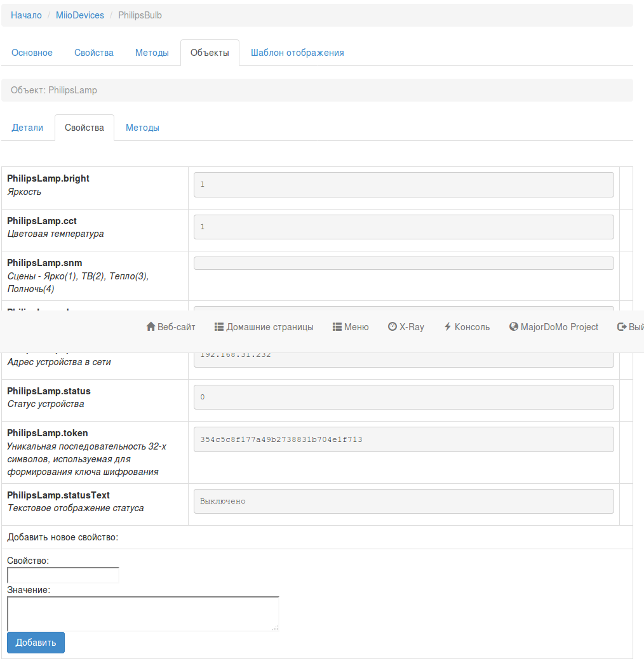
Task: Click the lightning bolt Консоль icon
Action: coord(448,327)
